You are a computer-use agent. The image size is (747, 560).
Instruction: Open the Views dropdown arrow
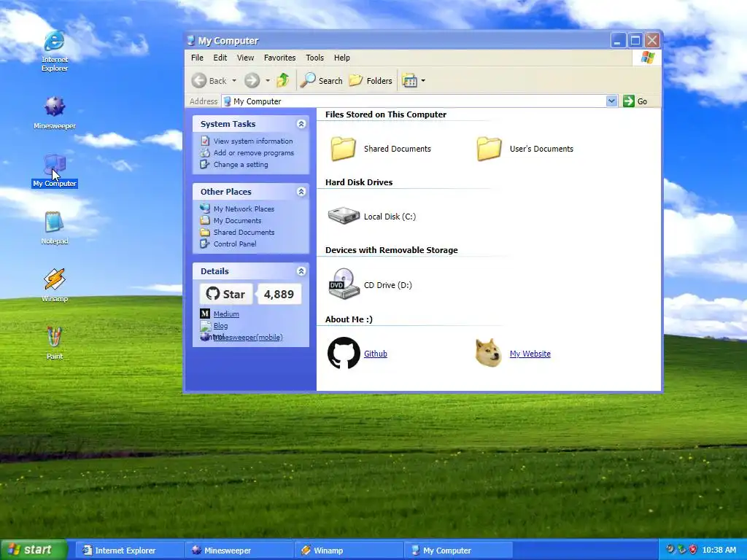tap(423, 80)
